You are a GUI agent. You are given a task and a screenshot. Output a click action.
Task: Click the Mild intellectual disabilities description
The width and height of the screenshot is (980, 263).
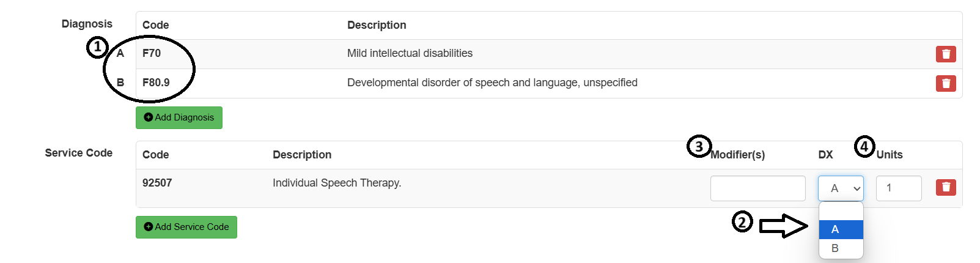pyautogui.click(x=410, y=53)
